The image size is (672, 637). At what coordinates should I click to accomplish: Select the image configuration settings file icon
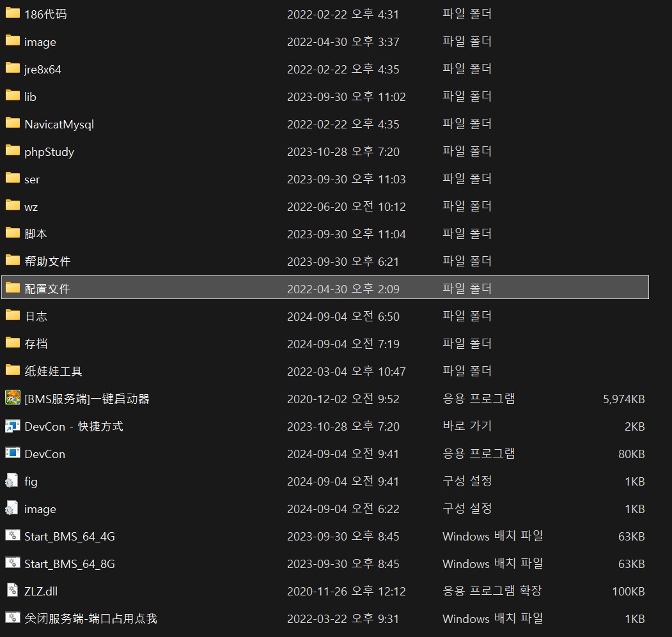coord(12,508)
